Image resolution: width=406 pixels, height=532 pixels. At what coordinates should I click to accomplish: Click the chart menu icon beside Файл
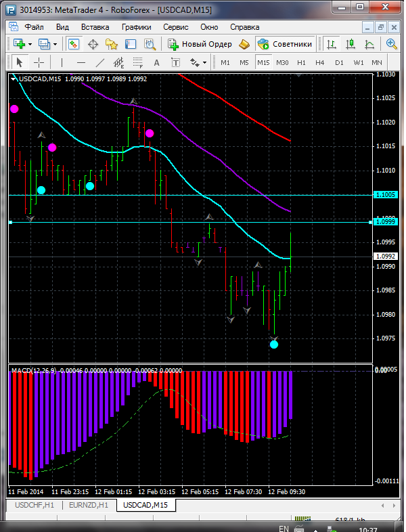14,27
